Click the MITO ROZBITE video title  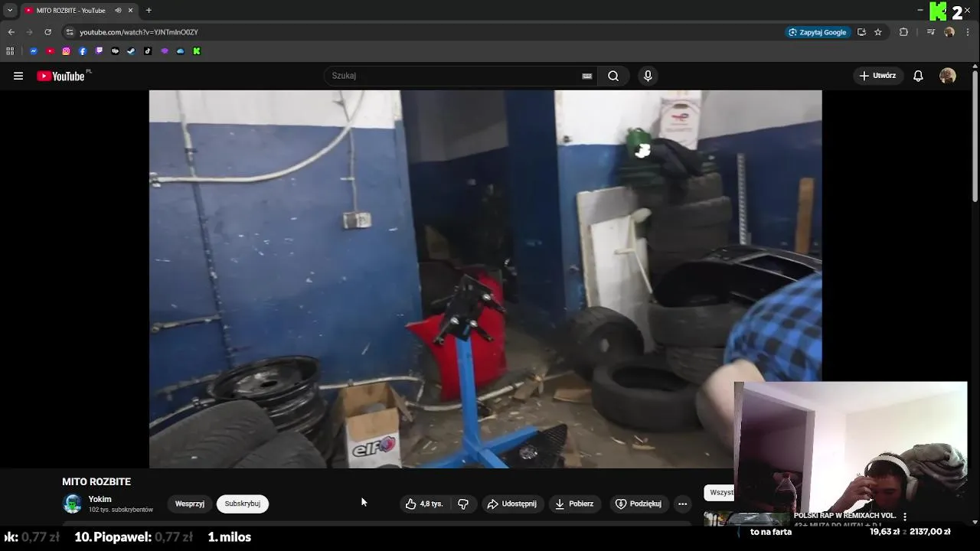click(96, 481)
